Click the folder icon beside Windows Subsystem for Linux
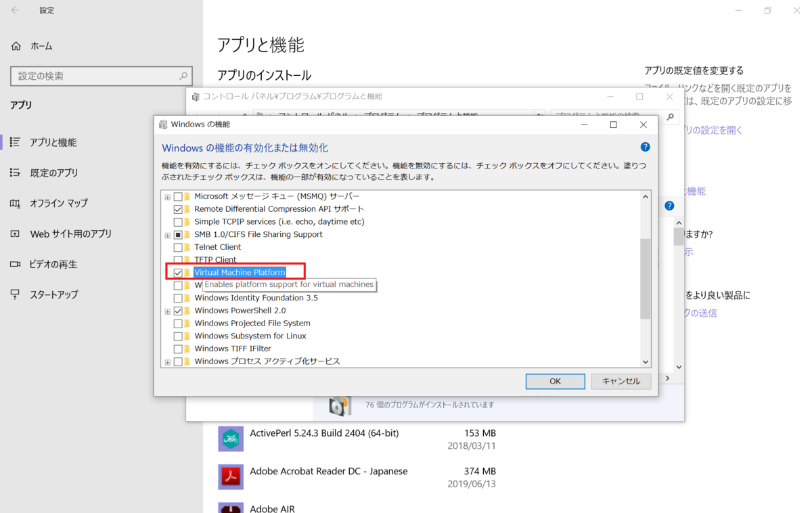The height and width of the screenshot is (513, 812). pos(188,336)
